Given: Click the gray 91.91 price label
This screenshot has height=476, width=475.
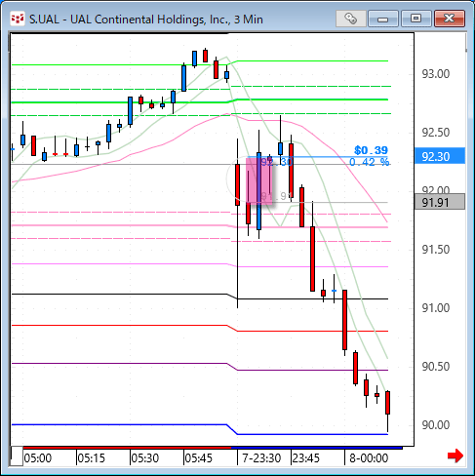Looking at the screenshot, I should 440,202.
